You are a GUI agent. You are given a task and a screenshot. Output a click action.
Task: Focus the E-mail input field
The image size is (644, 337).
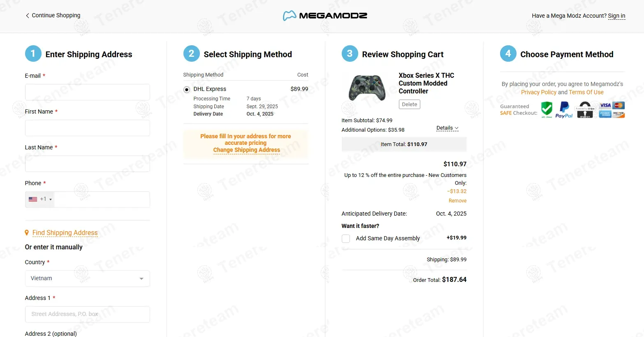[x=87, y=92]
